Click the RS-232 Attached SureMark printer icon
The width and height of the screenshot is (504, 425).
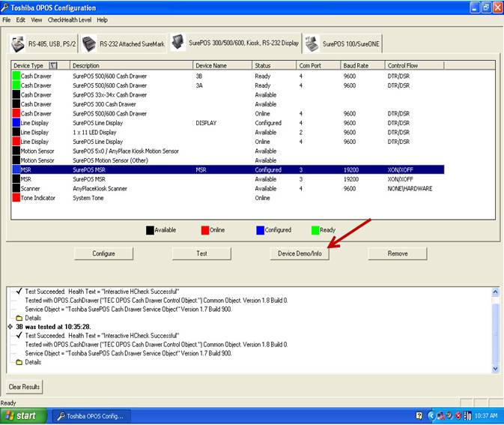pyautogui.click(x=90, y=44)
